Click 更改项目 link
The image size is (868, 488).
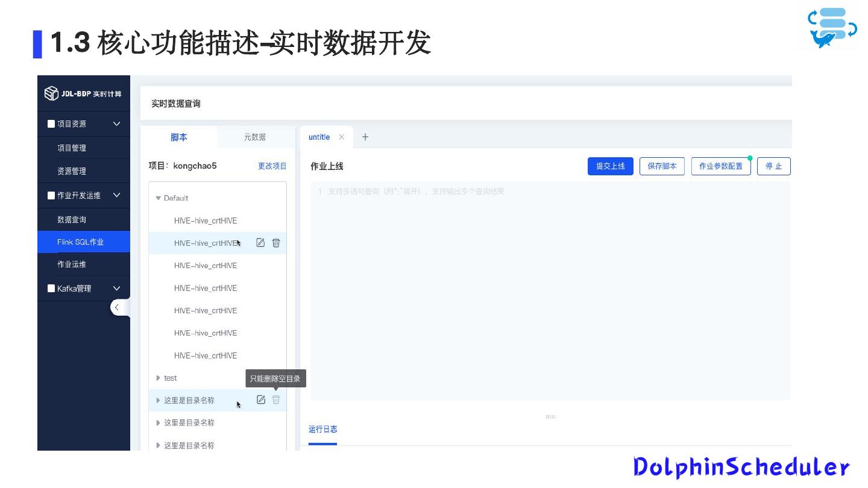tap(272, 166)
